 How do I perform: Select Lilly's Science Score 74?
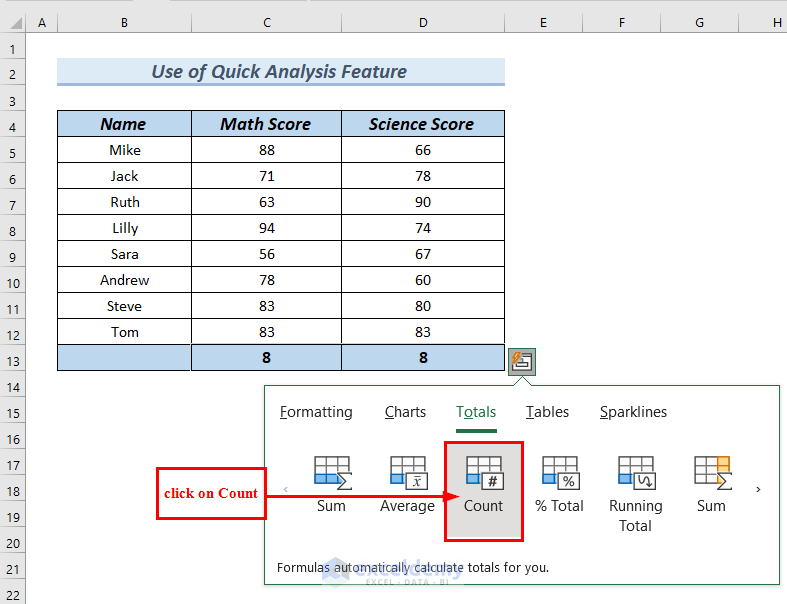423,228
